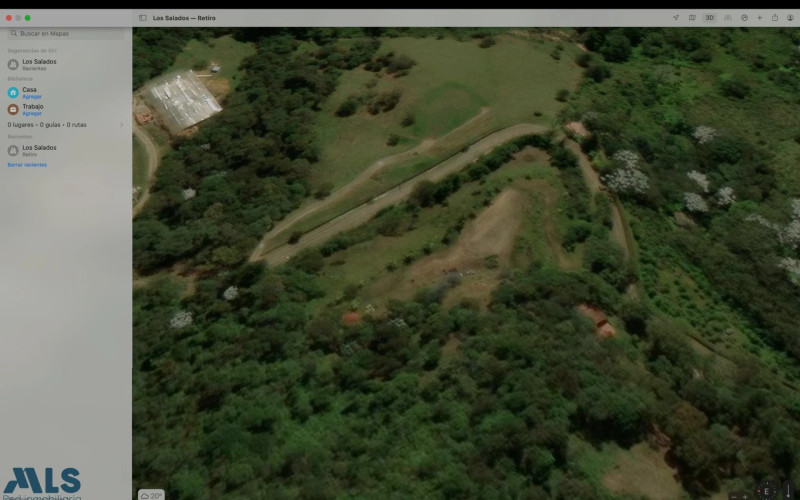Click the Buscar en Mapas search field
Image resolution: width=800 pixels, height=500 pixels.
coord(66,33)
